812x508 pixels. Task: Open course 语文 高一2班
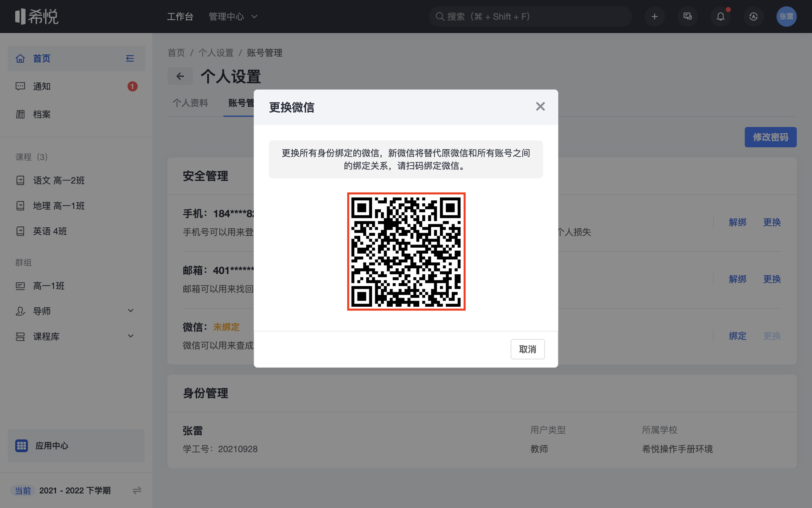tap(76, 180)
